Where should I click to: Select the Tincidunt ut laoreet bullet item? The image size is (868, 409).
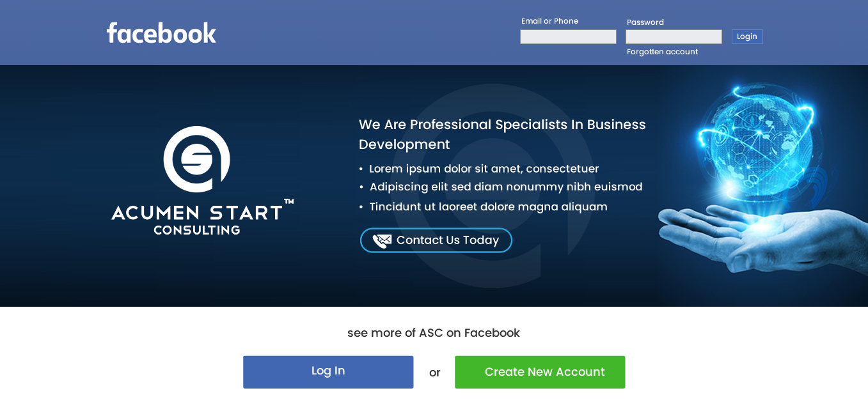pos(488,207)
